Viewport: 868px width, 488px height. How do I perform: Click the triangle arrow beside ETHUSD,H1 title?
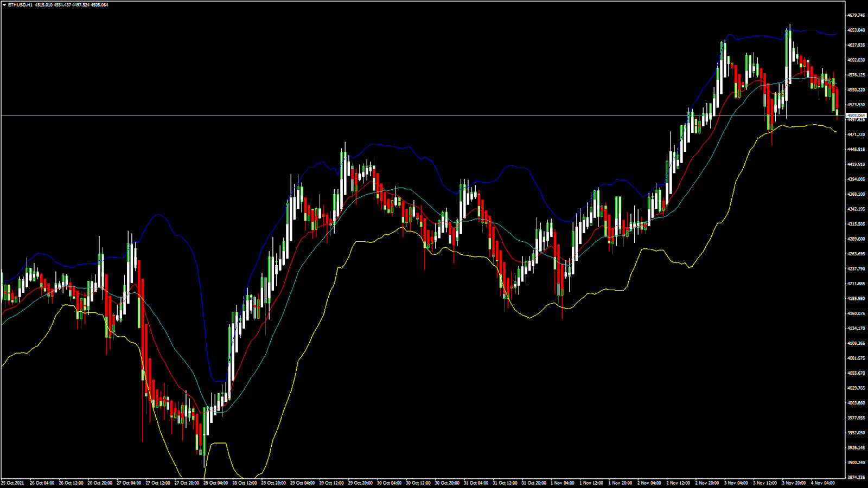tap(4, 5)
